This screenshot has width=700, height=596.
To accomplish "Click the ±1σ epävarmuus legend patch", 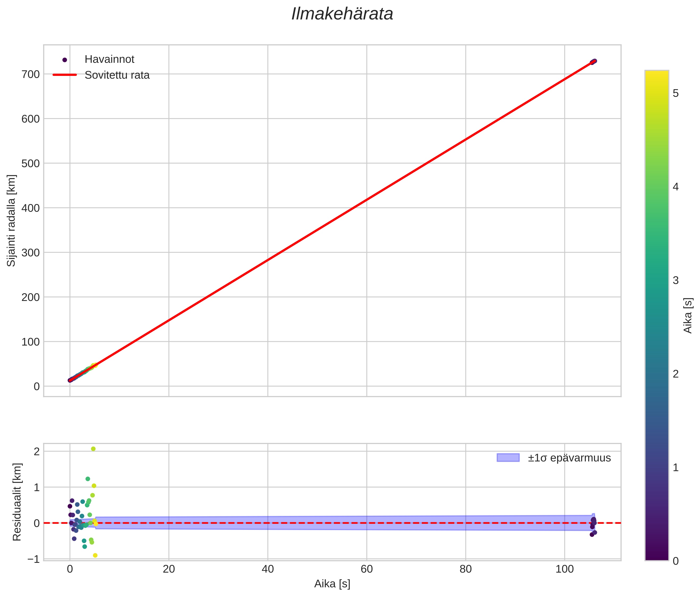I will click(x=508, y=458).
